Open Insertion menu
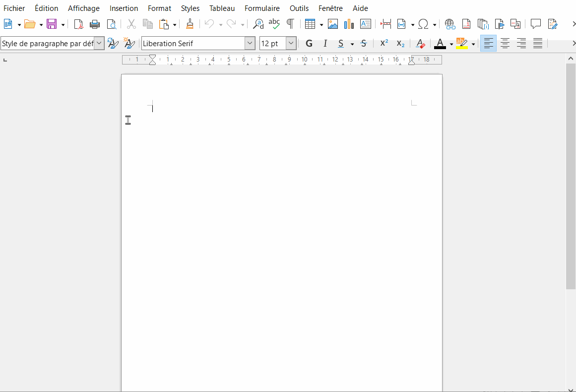 coord(124,8)
